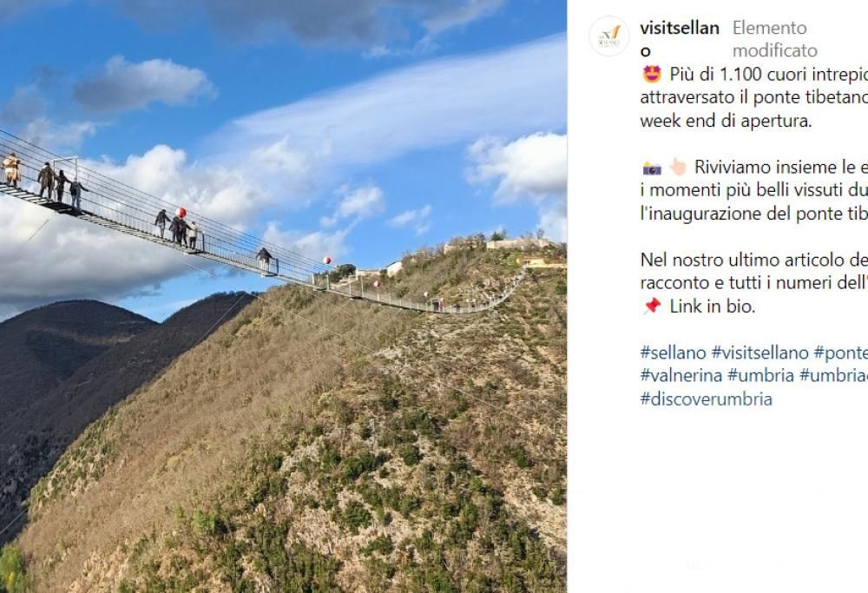Open the #discoverumbria hashtag
This screenshot has height=593, width=868.
[x=706, y=399]
